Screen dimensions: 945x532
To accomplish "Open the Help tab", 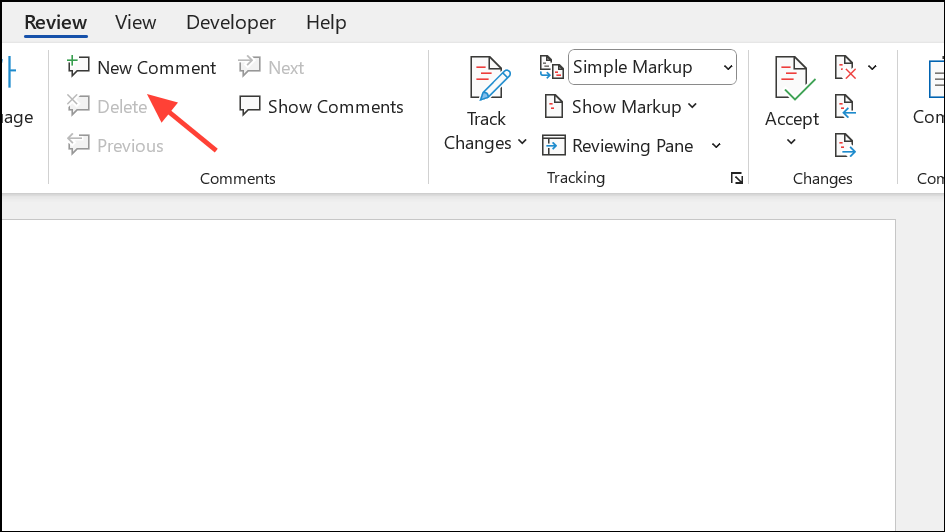I will coord(326,22).
